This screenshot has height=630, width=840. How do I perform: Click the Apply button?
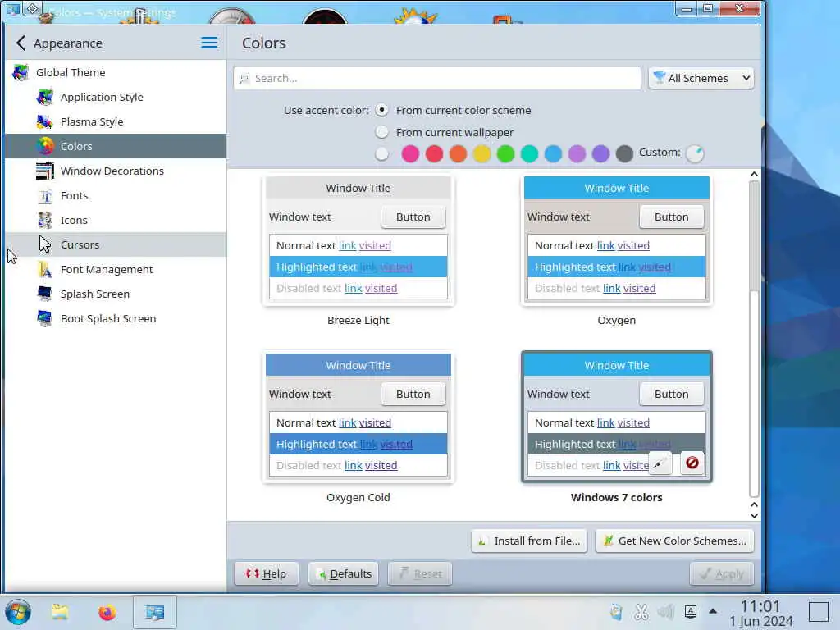[x=722, y=574]
